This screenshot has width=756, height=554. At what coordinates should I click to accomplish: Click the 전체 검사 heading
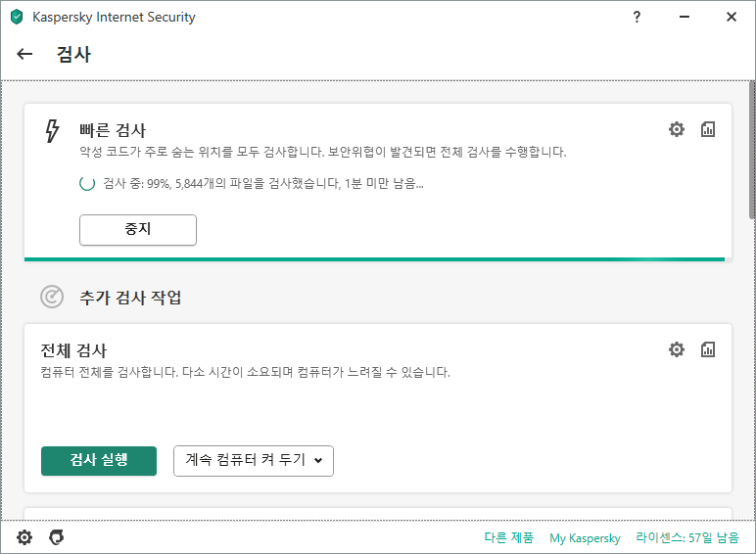(x=73, y=350)
